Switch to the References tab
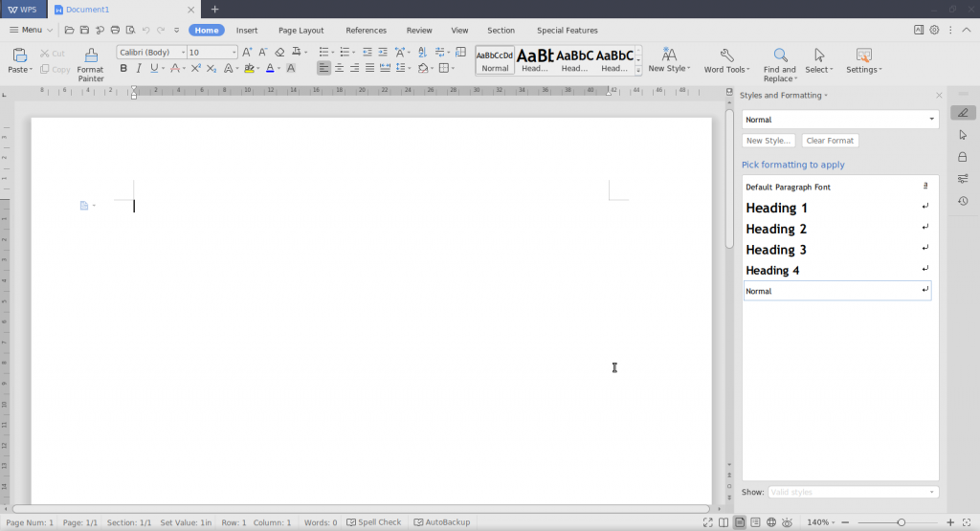This screenshot has width=980, height=531. (367, 30)
